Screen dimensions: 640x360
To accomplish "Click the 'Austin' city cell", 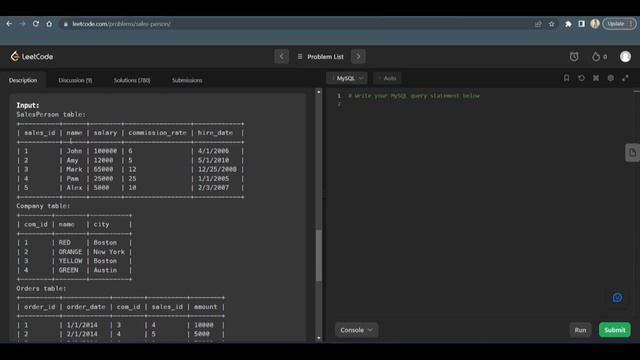I will tap(105, 270).
